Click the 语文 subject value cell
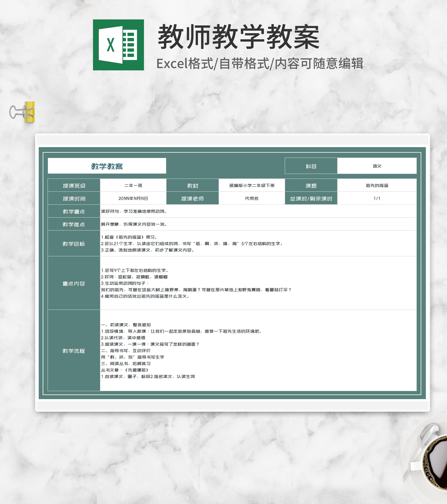The height and width of the screenshot is (504, 447). tap(377, 166)
